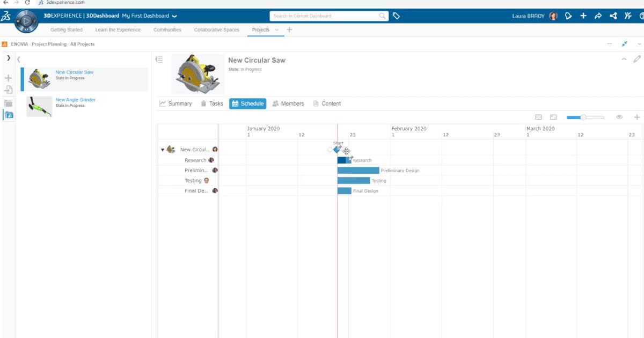644x338 pixels.
Task: Open the search tags icon beside search bar
Action: (397, 16)
